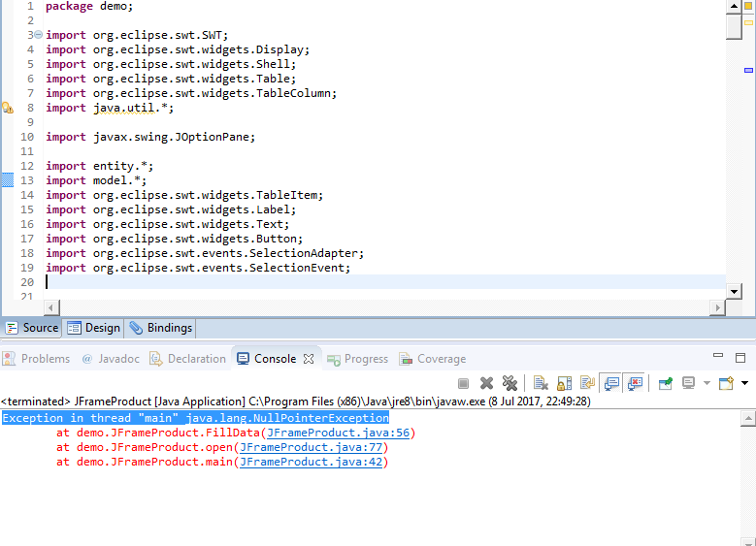Click the editor vertical scrollbar up arrow
Image resolution: width=756 pixels, height=546 pixels.
pos(734,6)
